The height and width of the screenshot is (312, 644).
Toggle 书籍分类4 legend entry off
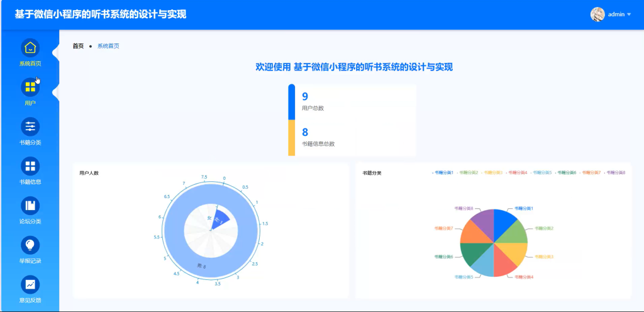point(516,173)
